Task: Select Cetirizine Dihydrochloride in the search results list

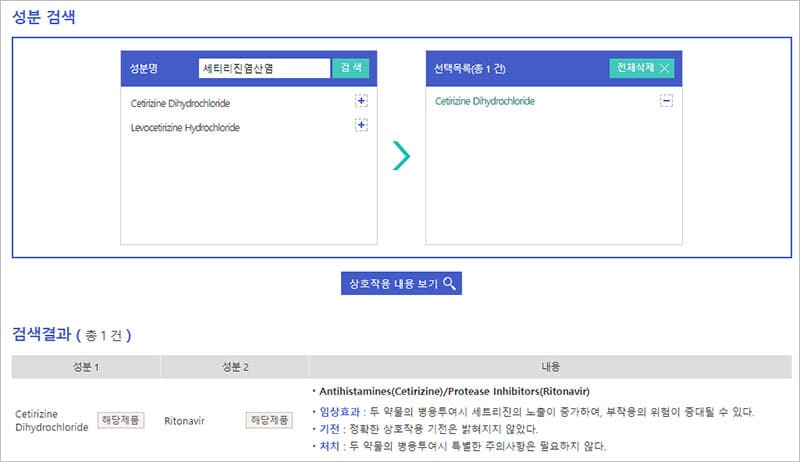Action: click(187, 103)
